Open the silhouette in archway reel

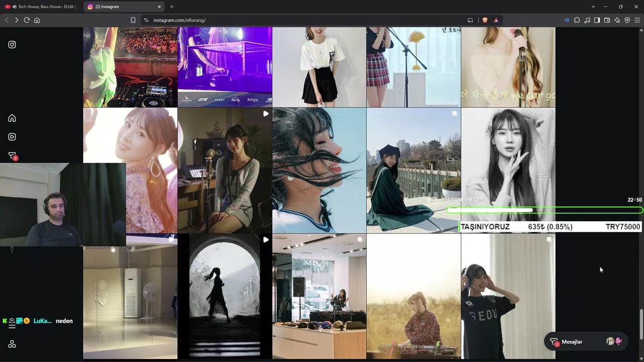225,297
